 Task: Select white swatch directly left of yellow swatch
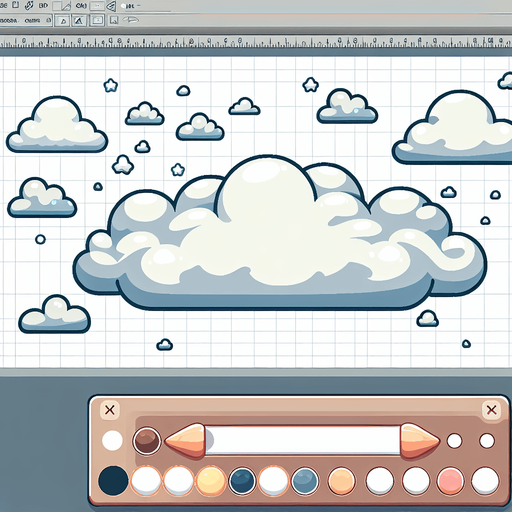[179, 480]
